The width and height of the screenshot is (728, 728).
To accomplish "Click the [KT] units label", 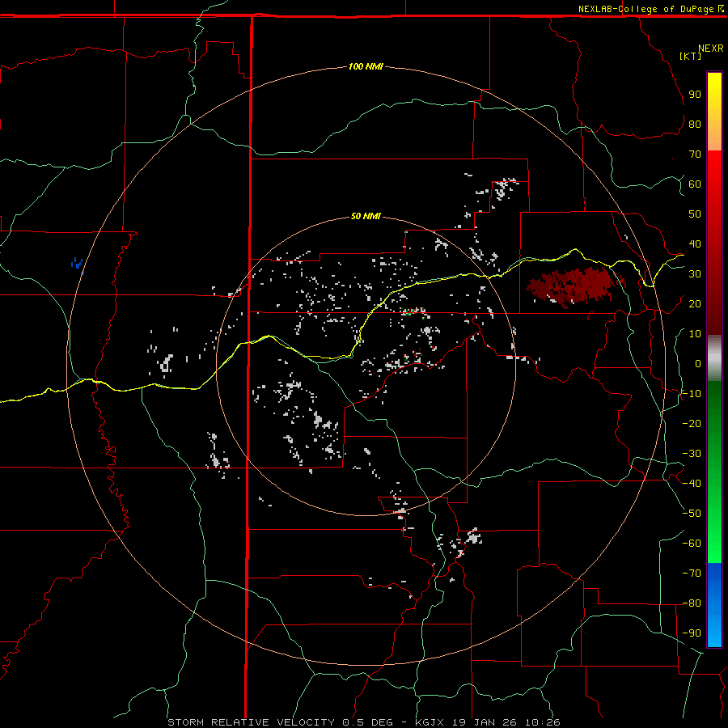I will (691, 56).
